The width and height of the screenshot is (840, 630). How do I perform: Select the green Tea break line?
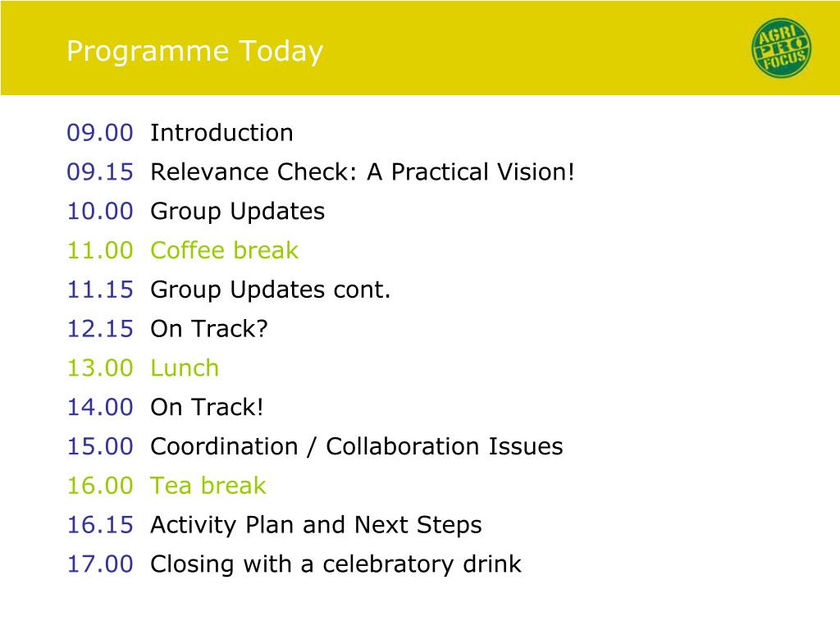point(166,486)
